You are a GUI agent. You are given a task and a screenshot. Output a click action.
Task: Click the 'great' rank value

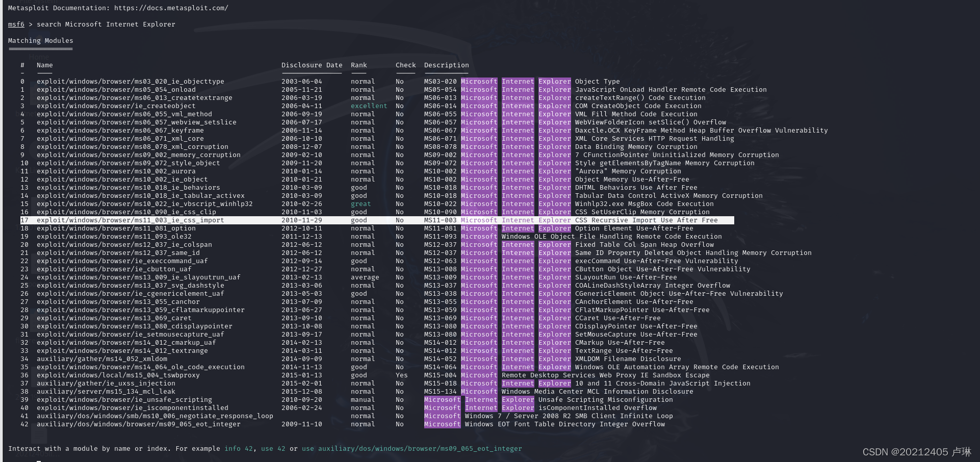pyautogui.click(x=361, y=204)
